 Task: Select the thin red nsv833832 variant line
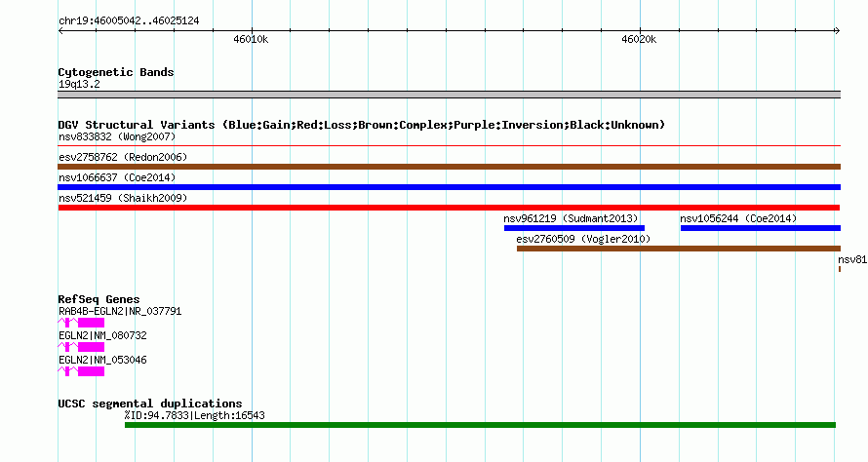(x=449, y=146)
